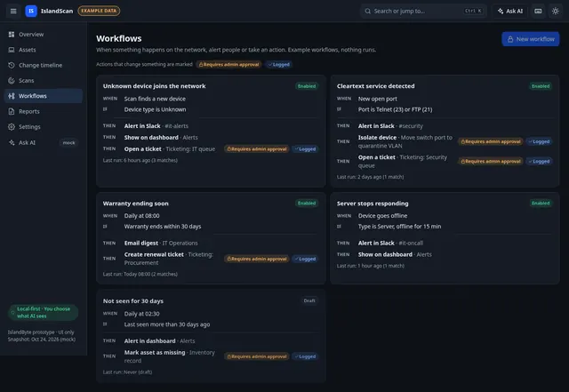This screenshot has width=569, height=392.
Task: Click the IslandScan IS logo icon
Action: pos(31,11)
